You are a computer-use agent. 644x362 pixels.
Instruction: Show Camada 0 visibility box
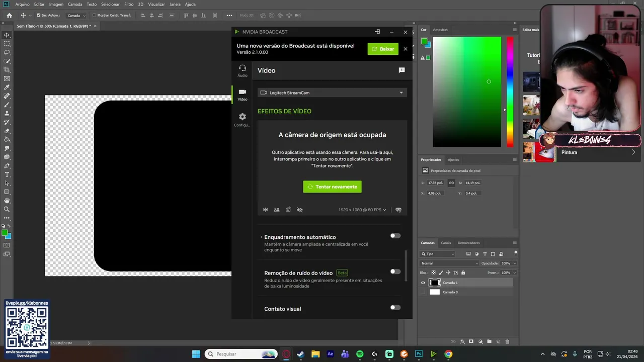point(423,292)
